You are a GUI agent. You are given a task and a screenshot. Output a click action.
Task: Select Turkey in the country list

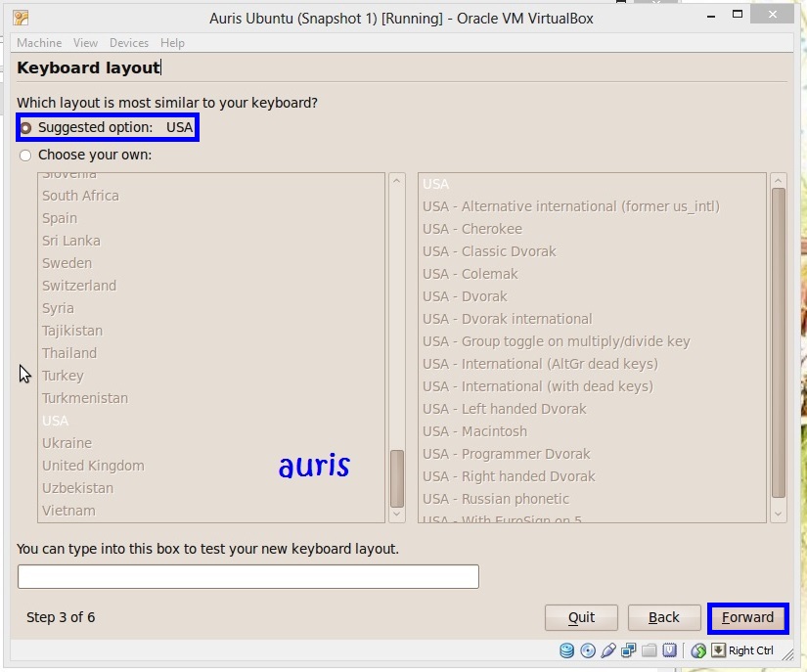pos(211,376)
